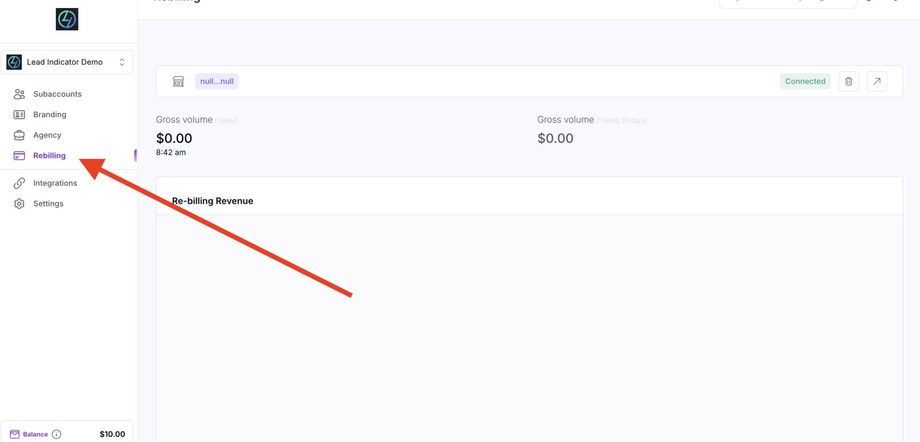Click the Balance wallet label
Image resolution: width=920 pixels, height=442 pixels.
coord(29,434)
